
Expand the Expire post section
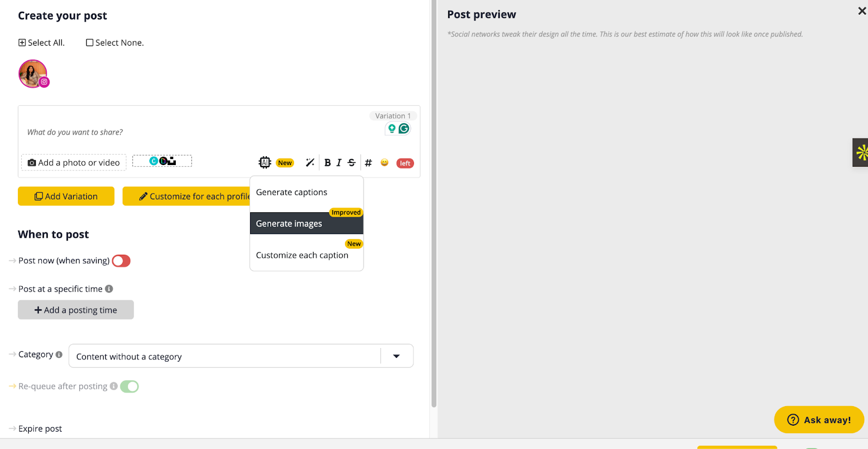pos(40,429)
